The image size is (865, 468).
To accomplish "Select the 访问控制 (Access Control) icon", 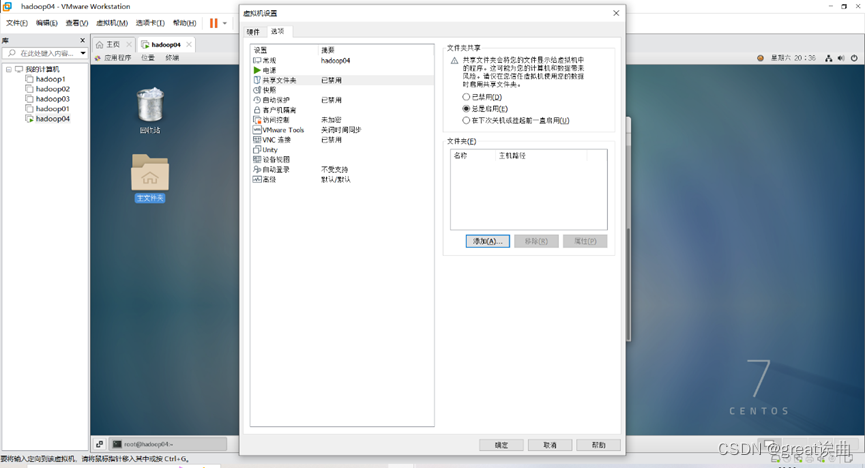I will pyautogui.click(x=257, y=120).
